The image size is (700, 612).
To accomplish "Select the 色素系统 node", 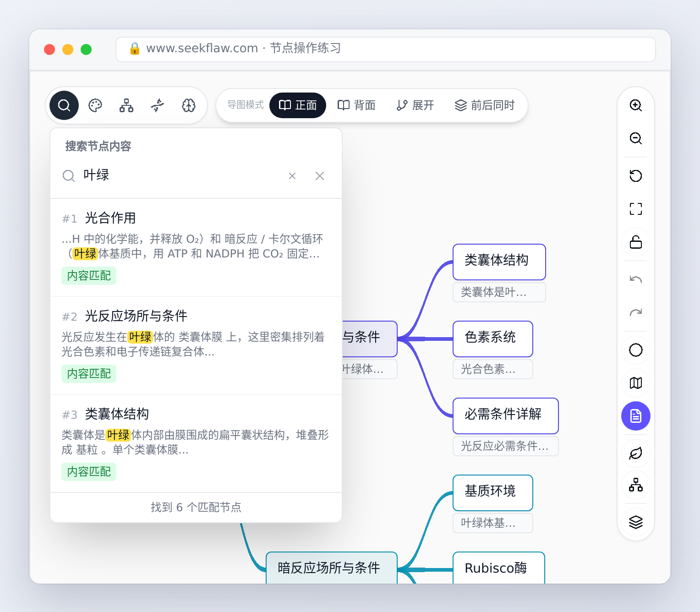I will tap(493, 339).
